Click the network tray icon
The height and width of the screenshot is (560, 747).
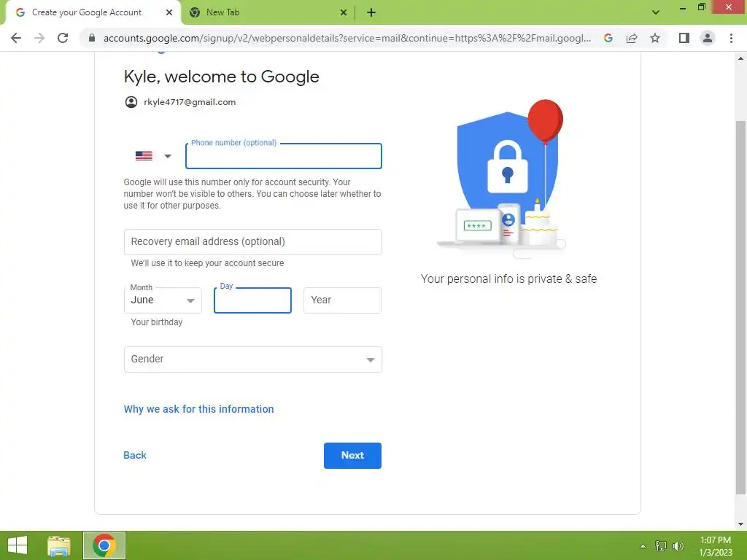tap(661, 546)
